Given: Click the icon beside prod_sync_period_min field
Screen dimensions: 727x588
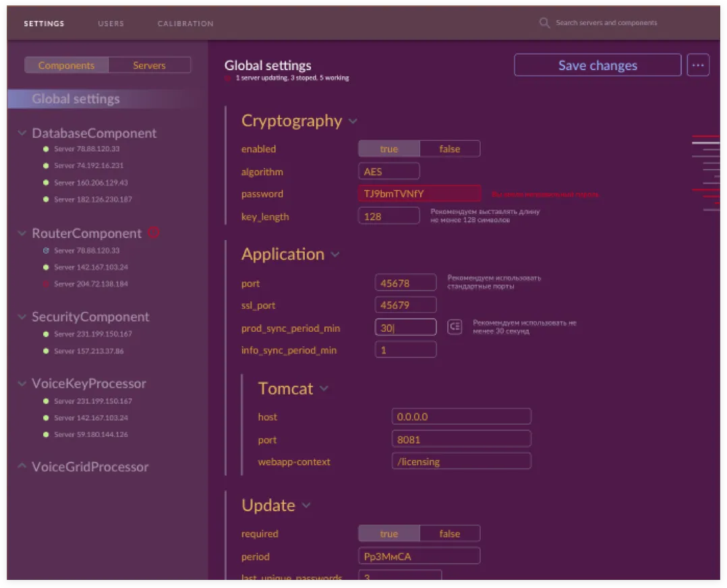Looking at the screenshot, I should coord(455,327).
